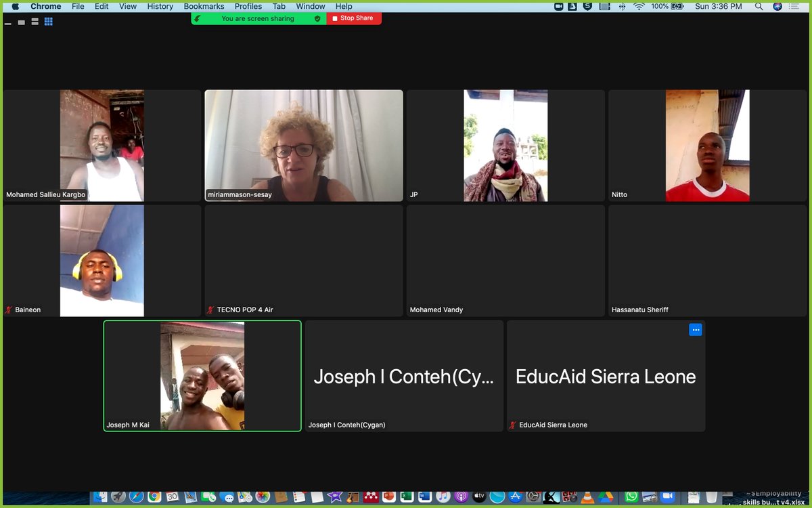This screenshot has width=812, height=508.
Task: Open Zoom from the Dock
Action: pos(668,496)
